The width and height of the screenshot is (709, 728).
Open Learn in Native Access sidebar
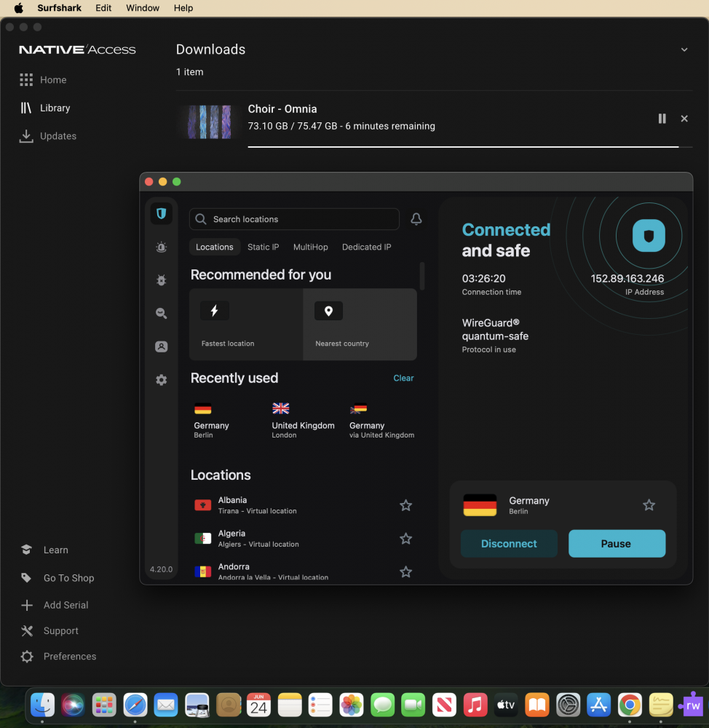point(44,550)
